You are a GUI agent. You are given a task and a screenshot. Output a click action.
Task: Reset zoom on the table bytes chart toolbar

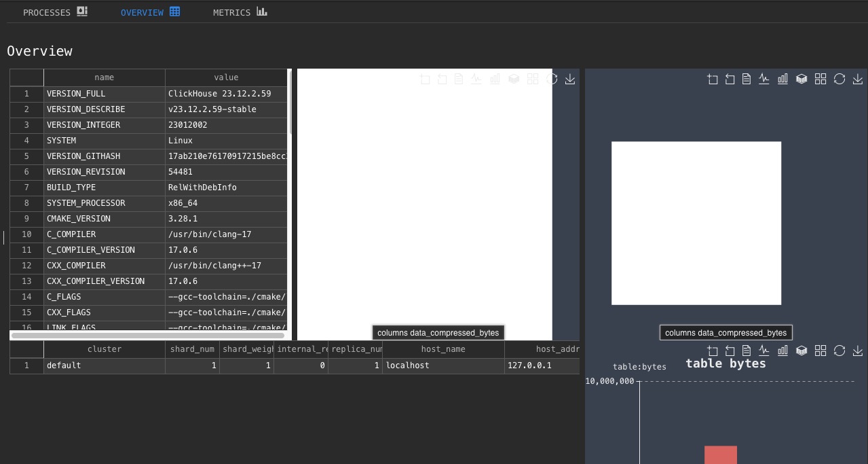[730, 351]
